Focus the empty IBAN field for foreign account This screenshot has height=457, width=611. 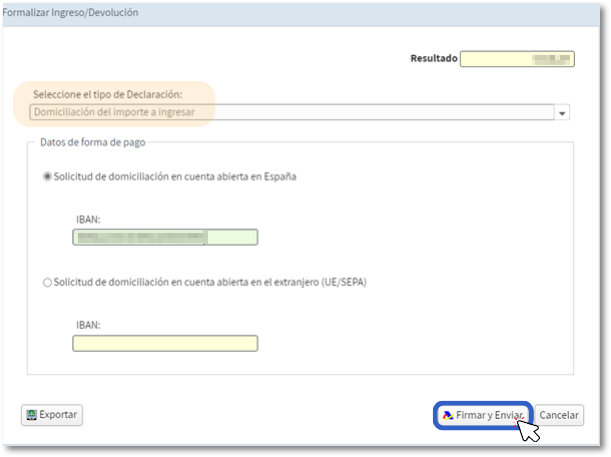pyautogui.click(x=165, y=343)
